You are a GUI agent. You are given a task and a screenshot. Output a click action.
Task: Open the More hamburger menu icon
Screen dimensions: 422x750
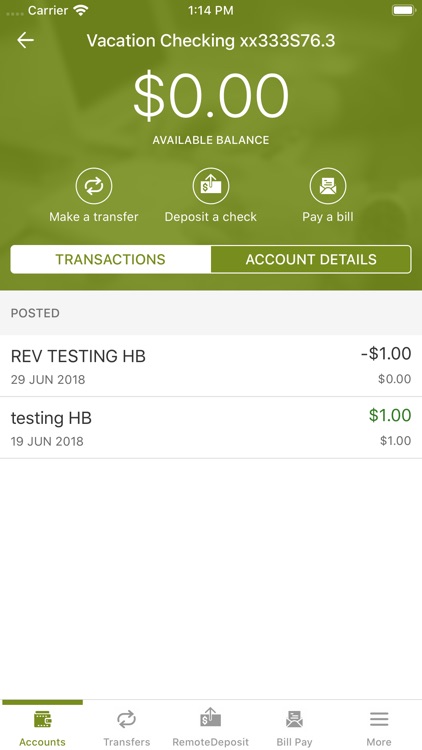coord(379,719)
